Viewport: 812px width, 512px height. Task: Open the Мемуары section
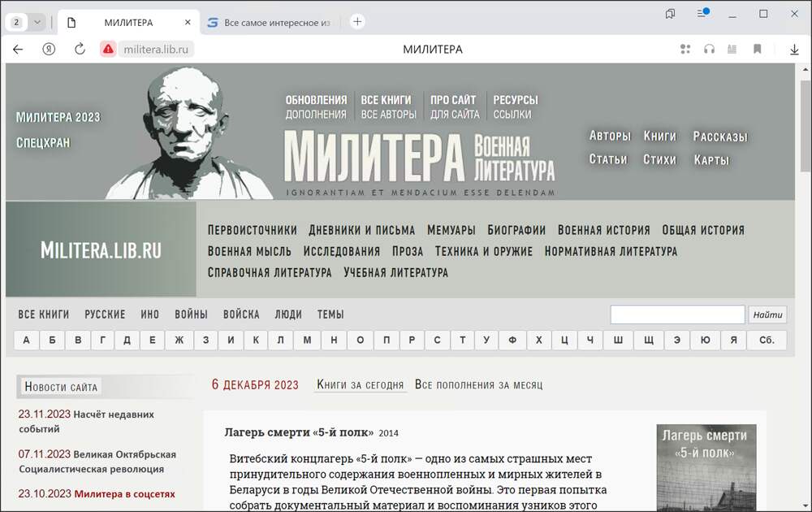tap(451, 230)
